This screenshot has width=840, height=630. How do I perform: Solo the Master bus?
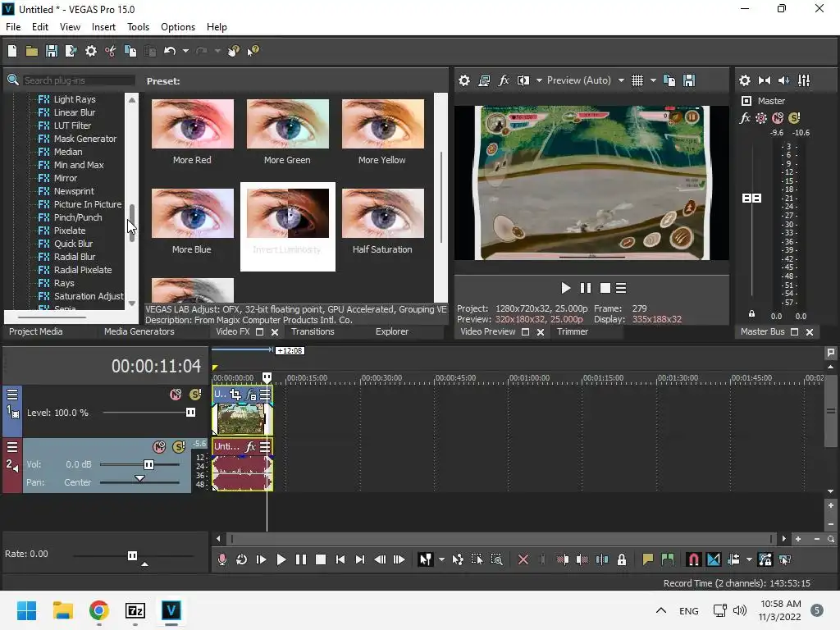point(794,118)
